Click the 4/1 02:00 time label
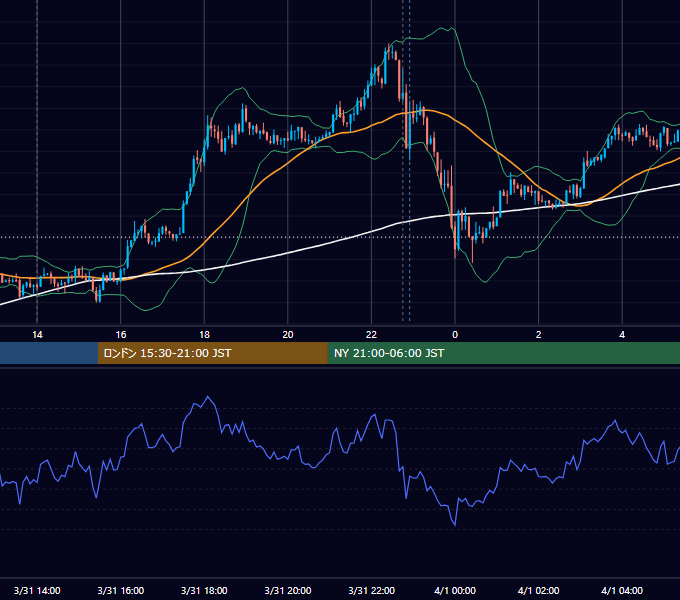The width and height of the screenshot is (680, 600). pyautogui.click(x=539, y=590)
